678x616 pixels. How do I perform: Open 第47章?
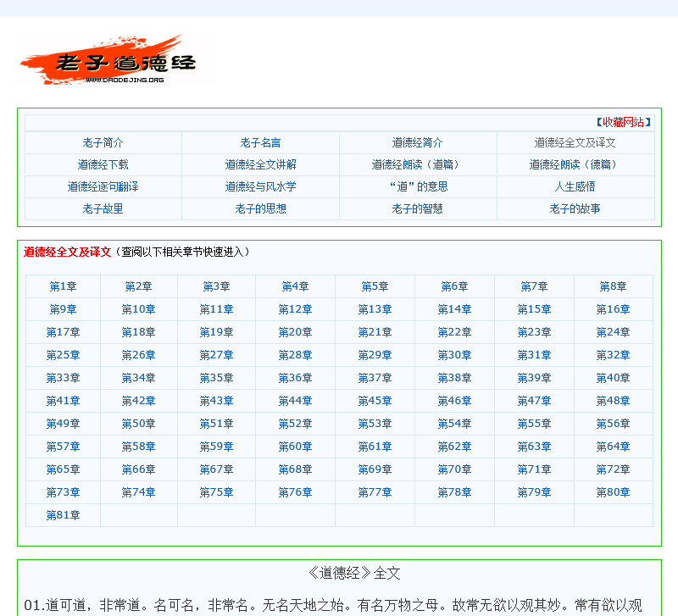[534, 401]
